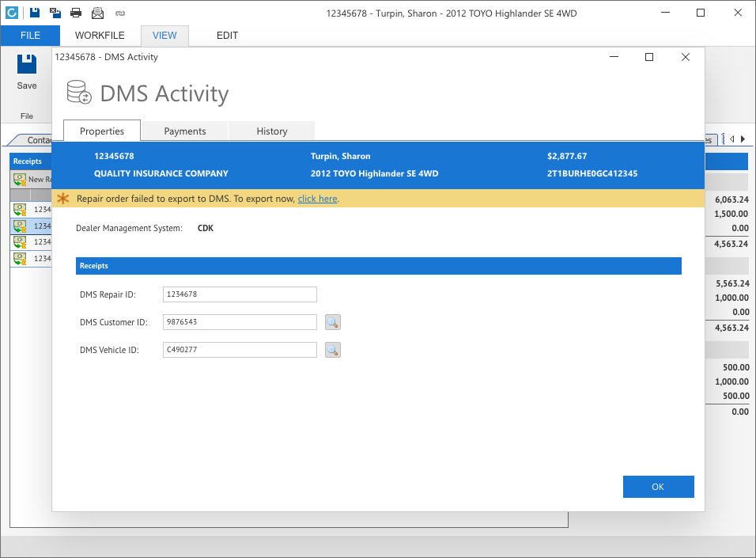Click the Email envelope icon in the title bar

pos(97,13)
